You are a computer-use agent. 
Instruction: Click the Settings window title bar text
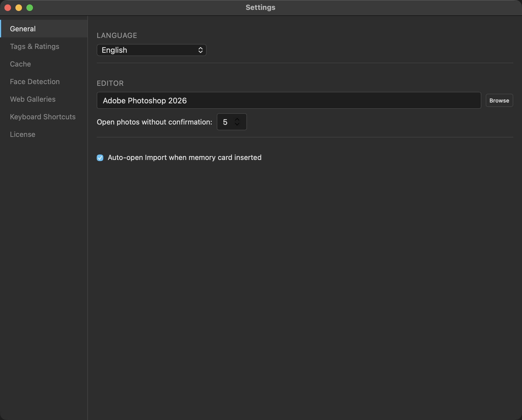point(260,7)
